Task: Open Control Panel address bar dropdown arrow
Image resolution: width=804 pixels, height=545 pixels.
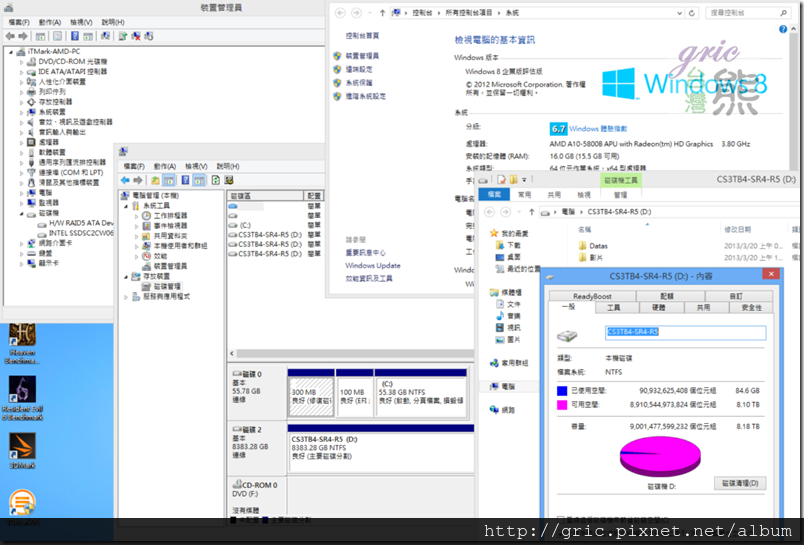Action: coord(679,13)
